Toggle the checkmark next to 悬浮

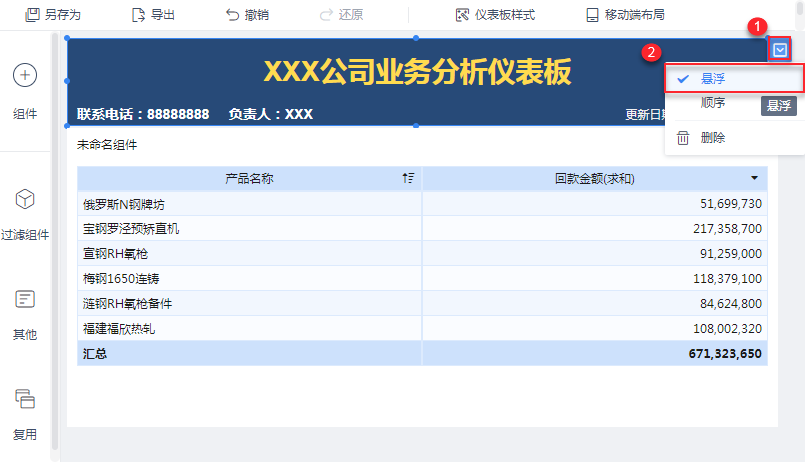683,79
